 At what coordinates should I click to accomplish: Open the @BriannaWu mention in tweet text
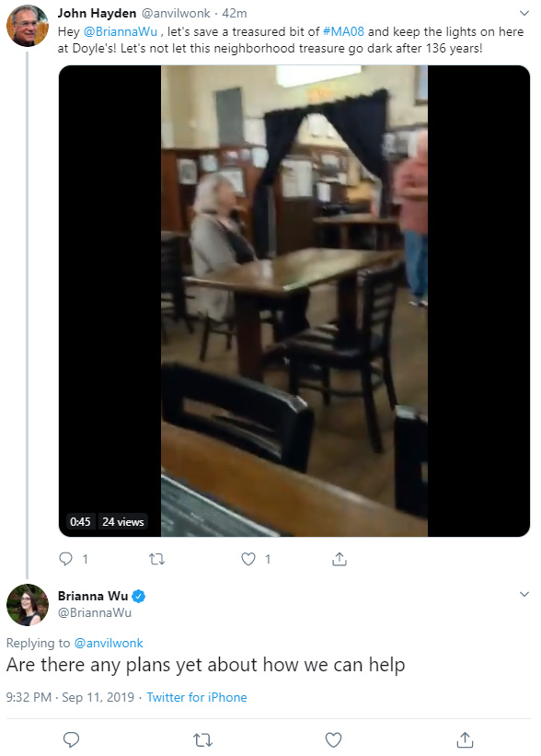coord(121,32)
